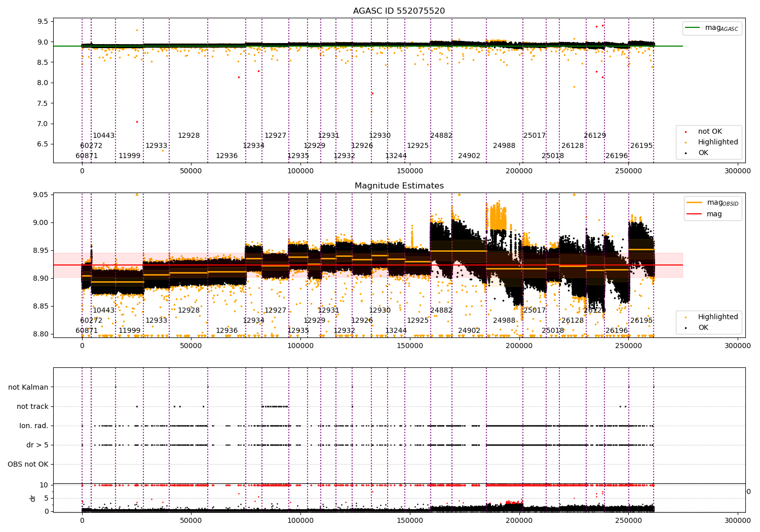Click the '250000' x tick of the bottom plot

(x=629, y=520)
